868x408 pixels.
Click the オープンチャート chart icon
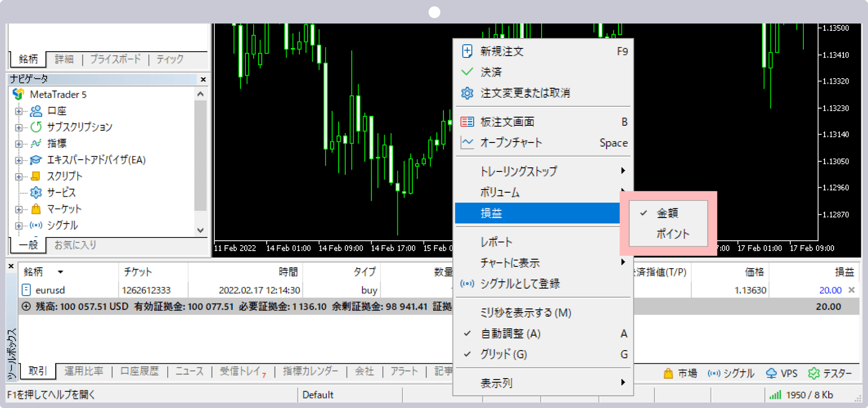[x=467, y=142]
